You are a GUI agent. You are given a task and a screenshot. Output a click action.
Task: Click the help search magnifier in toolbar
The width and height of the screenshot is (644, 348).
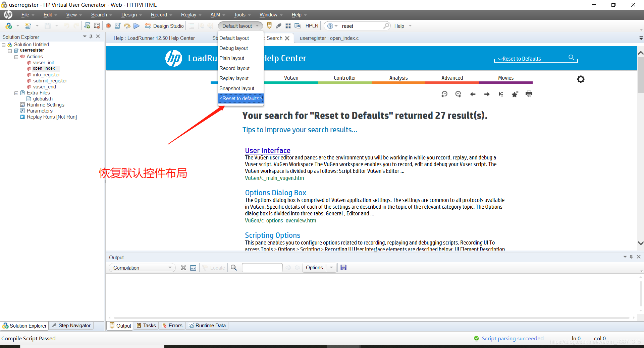click(386, 26)
